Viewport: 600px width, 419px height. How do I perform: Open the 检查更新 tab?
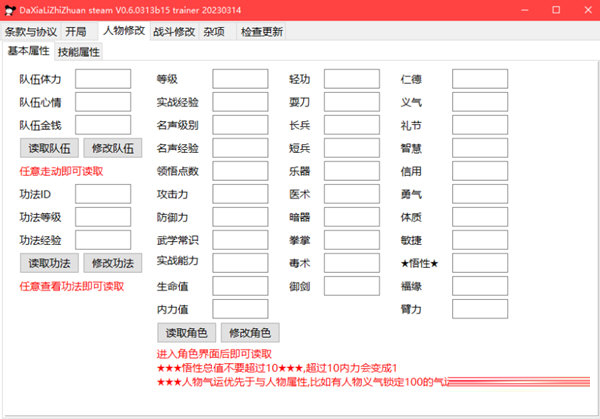click(261, 31)
